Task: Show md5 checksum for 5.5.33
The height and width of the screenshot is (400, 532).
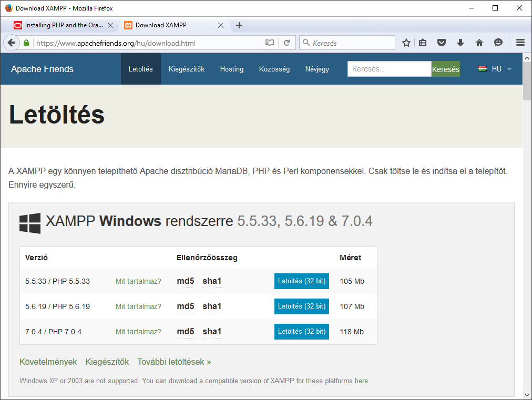Action: tap(185, 281)
